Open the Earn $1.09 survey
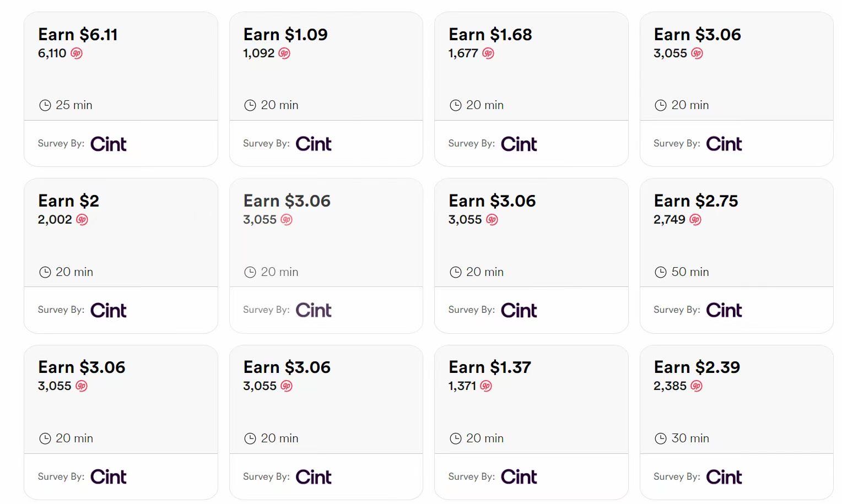 (x=326, y=89)
